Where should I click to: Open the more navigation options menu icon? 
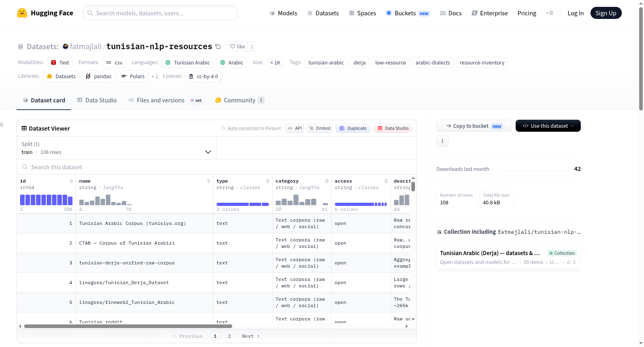(x=549, y=13)
